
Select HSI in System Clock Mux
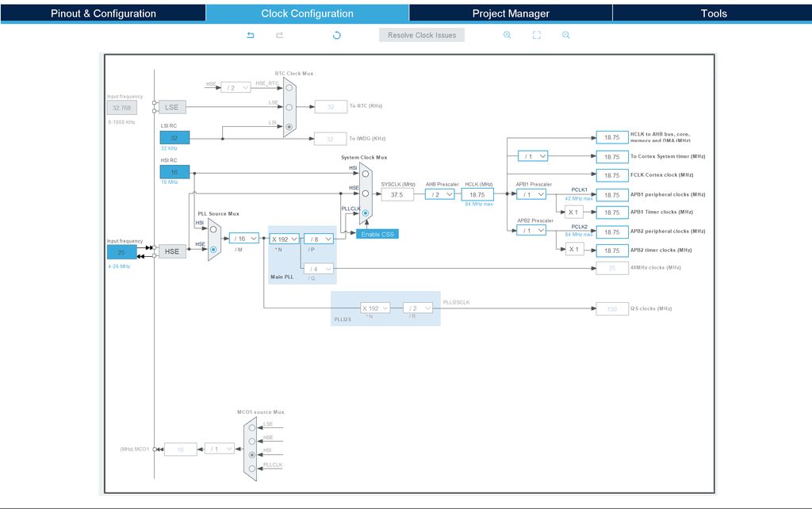(365, 174)
